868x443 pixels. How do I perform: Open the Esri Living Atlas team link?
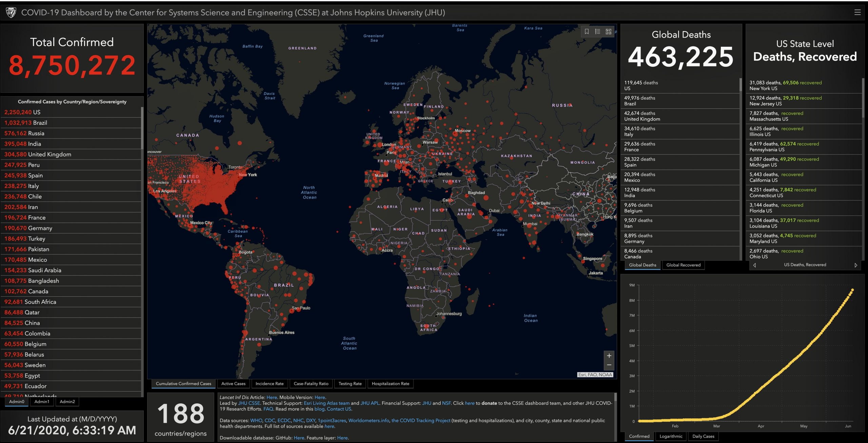[x=327, y=403]
